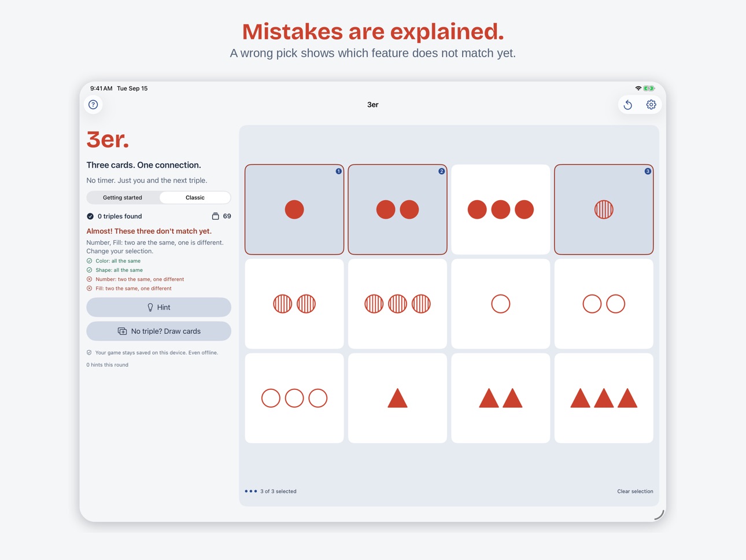
Task: Select the two striped circles card
Action: [x=294, y=304]
